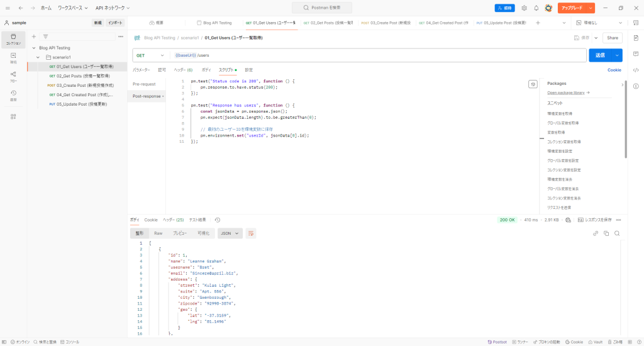This screenshot has height=346, width=644.
Task: Click the Share button
Action: [x=613, y=38]
